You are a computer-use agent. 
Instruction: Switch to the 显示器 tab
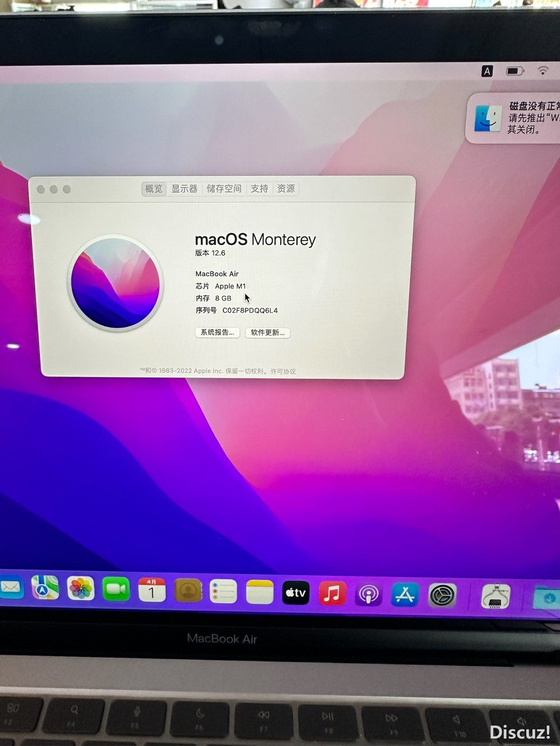tap(185, 188)
